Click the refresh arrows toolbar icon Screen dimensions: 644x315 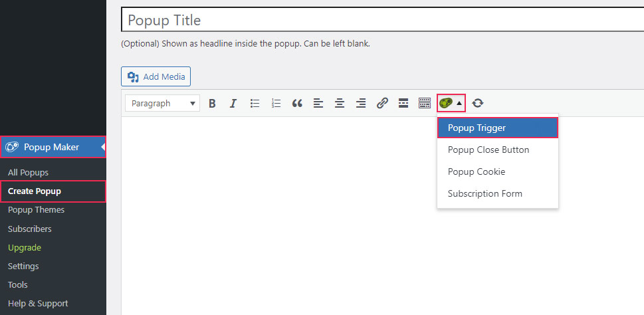click(x=478, y=104)
